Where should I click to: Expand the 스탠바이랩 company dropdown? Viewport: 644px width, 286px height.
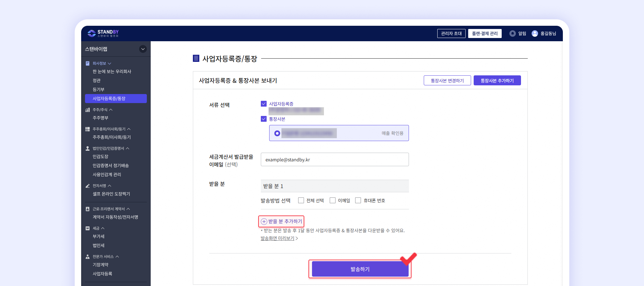tap(143, 49)
